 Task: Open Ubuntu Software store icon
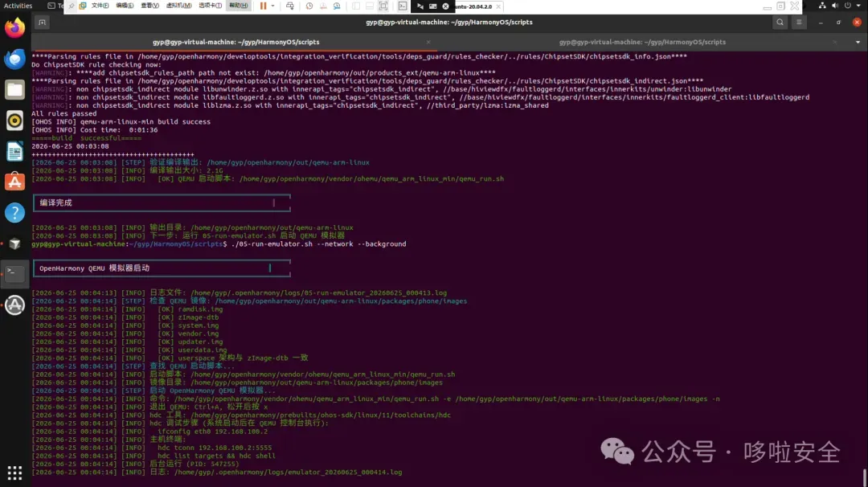tap(15, 182)
